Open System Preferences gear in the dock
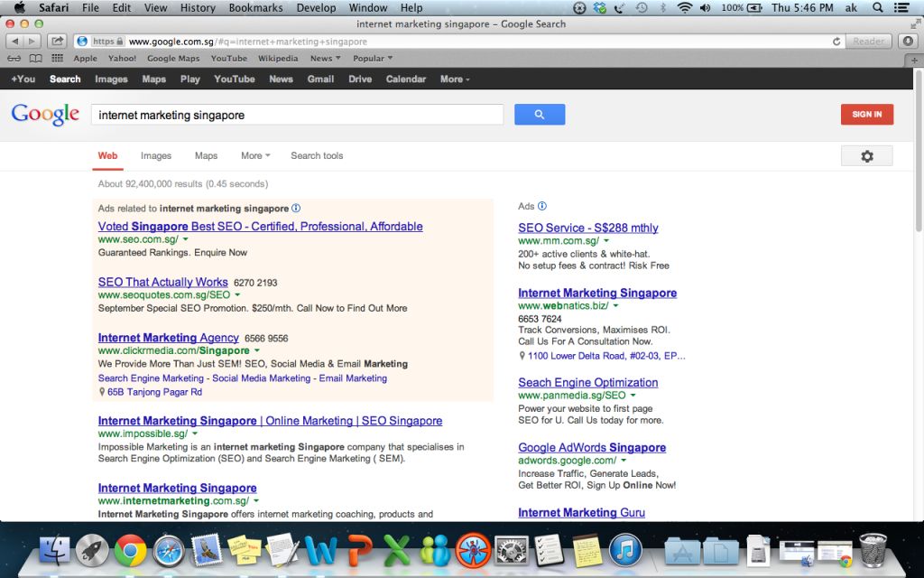The image size is (924, 578). tap(511, 550)
